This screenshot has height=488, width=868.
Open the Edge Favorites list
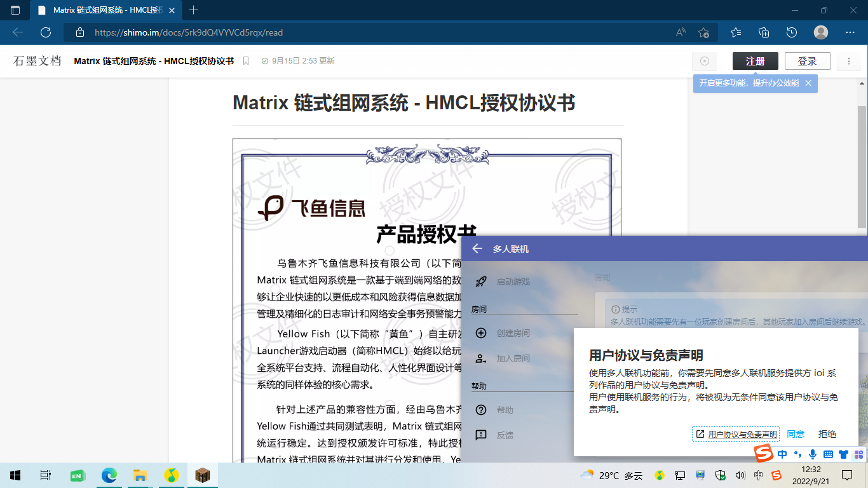(736, 32)
